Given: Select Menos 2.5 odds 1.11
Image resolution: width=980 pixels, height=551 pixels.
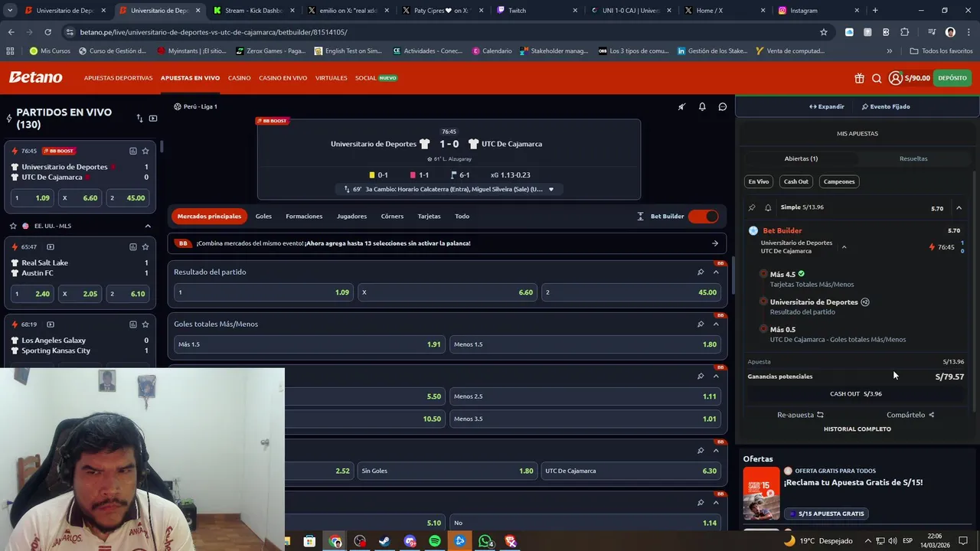Looking at the screenshot, I should click(585, 396).
